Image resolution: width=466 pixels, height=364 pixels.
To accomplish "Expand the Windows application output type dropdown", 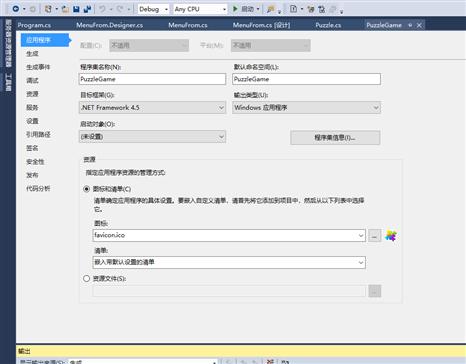I will click(306, 108).
